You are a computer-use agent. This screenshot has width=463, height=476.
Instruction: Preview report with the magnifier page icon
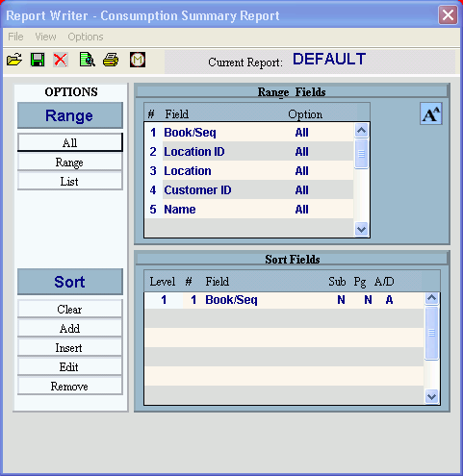[88, 60]
